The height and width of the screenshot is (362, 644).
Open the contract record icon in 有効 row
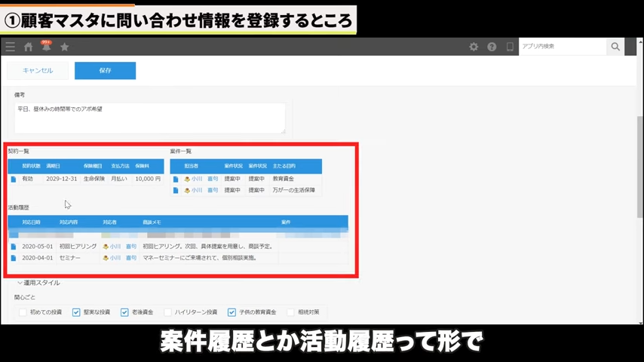(x=14, y=179)
